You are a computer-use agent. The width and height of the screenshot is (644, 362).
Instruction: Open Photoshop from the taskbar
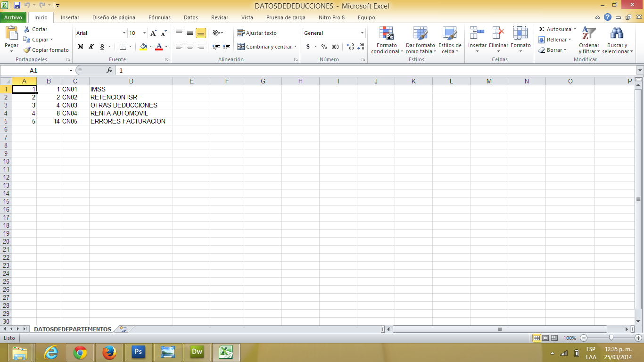(139, 352)
